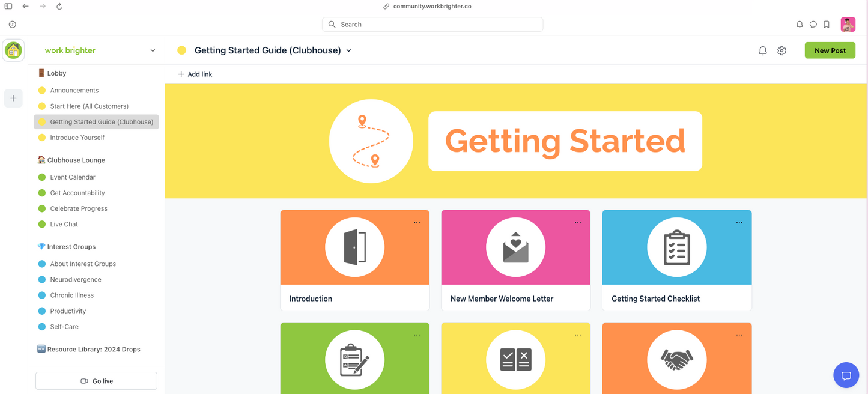Viewport: 868px width, 394px height.
Task: Open options menu on the yellow checklist-book card
Action: 578,335
